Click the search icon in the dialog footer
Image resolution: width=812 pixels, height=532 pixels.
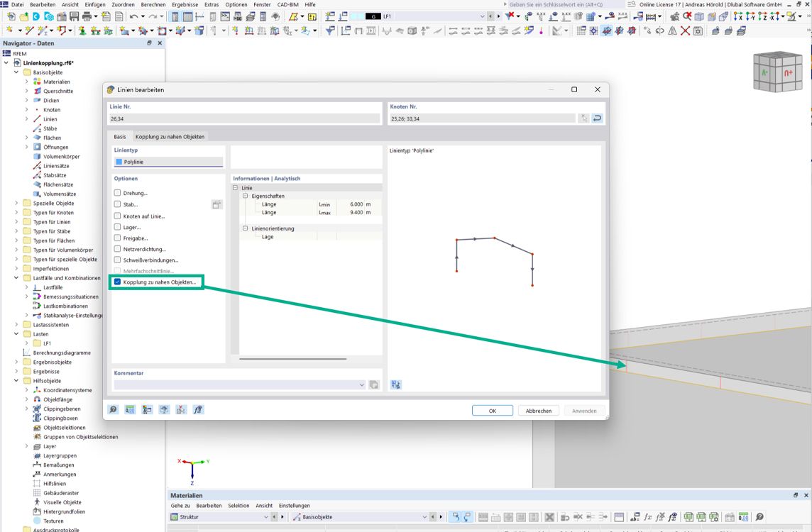point(114,410)
